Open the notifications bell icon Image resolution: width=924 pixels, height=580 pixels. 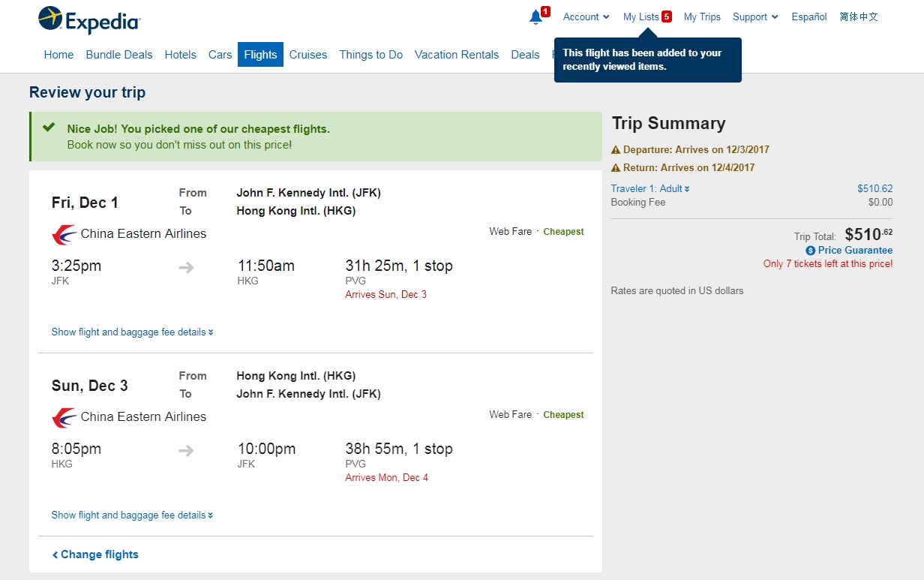click(535, 17)
